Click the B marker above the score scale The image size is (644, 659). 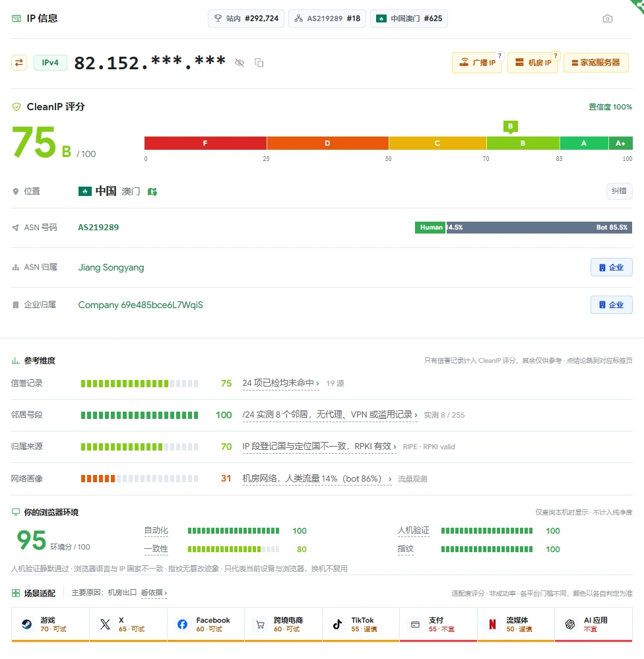pos(510,127)
